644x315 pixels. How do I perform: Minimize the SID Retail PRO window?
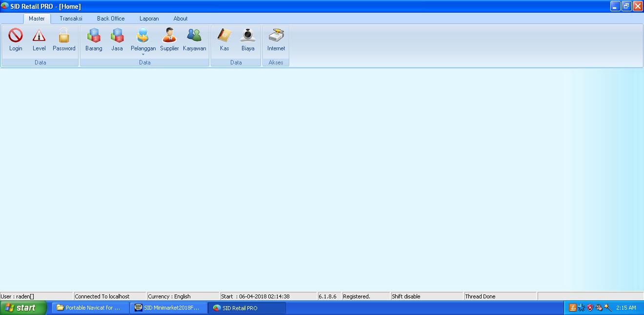(615, 6)
